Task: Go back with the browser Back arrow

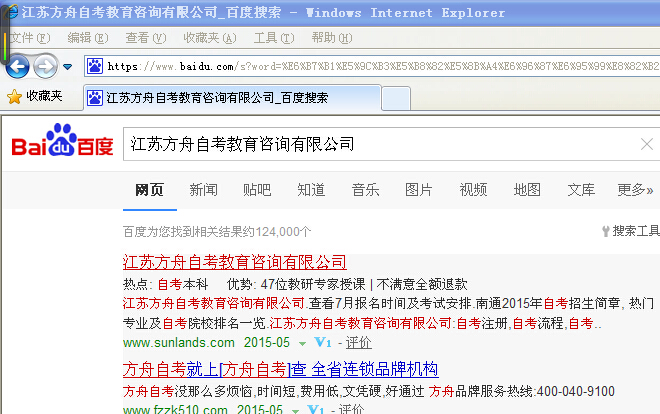Action: pos(17,66)
